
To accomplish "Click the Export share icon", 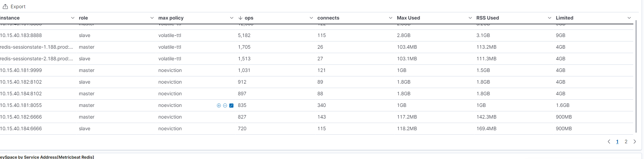I will (x=5, y=7).
